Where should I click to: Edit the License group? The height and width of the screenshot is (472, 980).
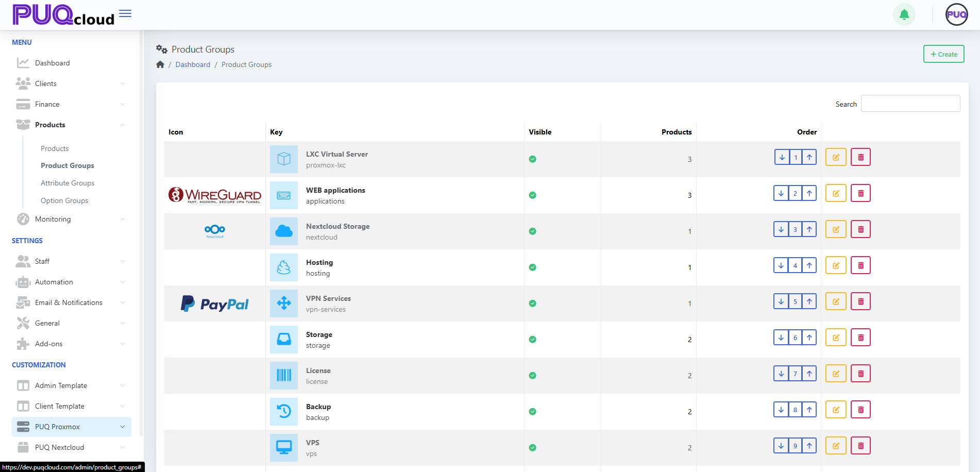[836, 374]
